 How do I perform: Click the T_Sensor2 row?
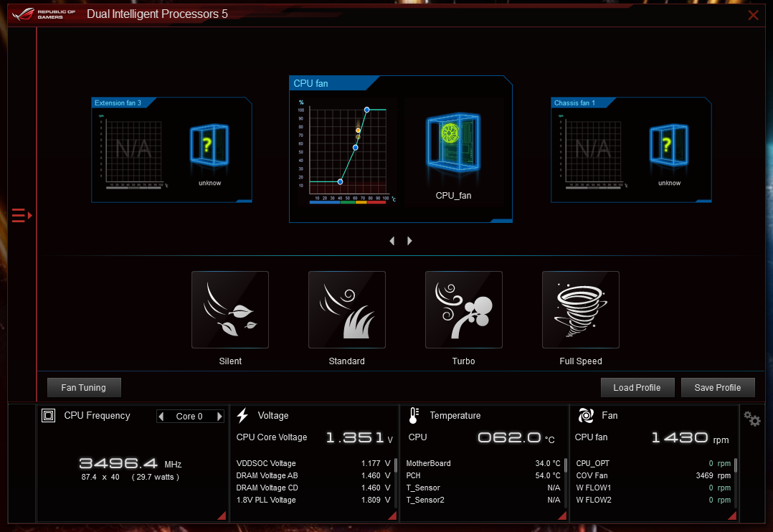point(483,500)
